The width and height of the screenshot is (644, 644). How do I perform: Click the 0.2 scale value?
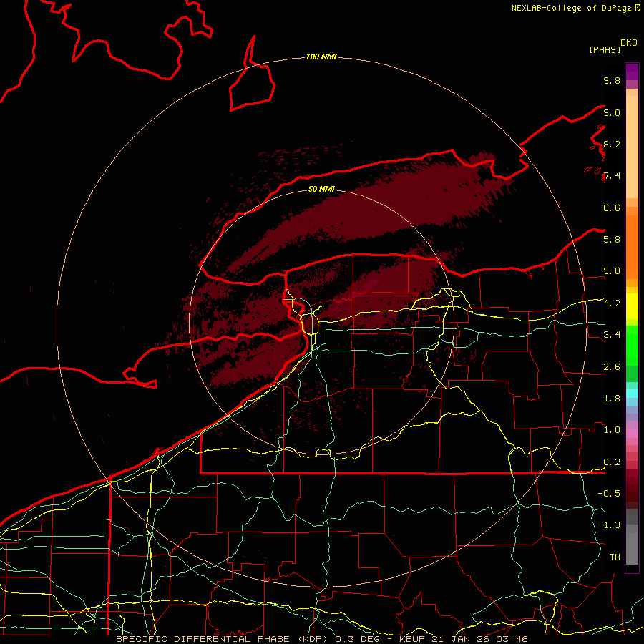(612, 462)
